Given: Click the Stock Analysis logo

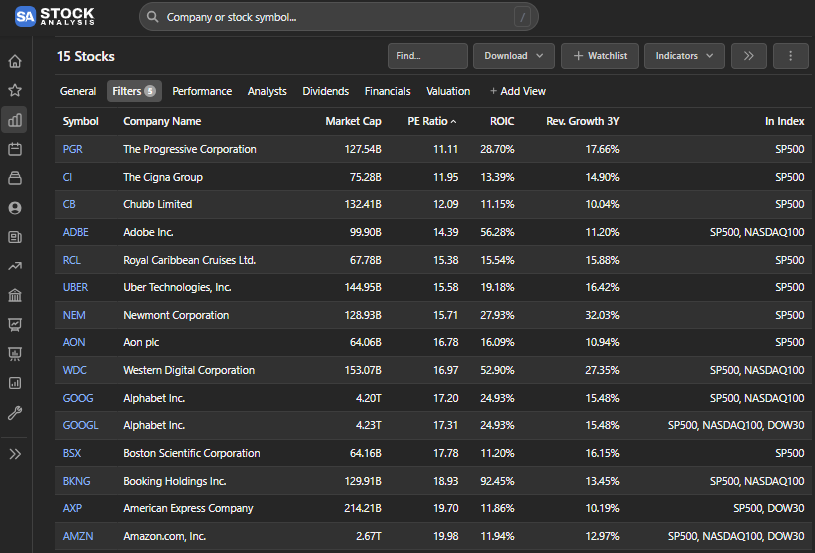Looking at the screenshot, I should 55,17.
